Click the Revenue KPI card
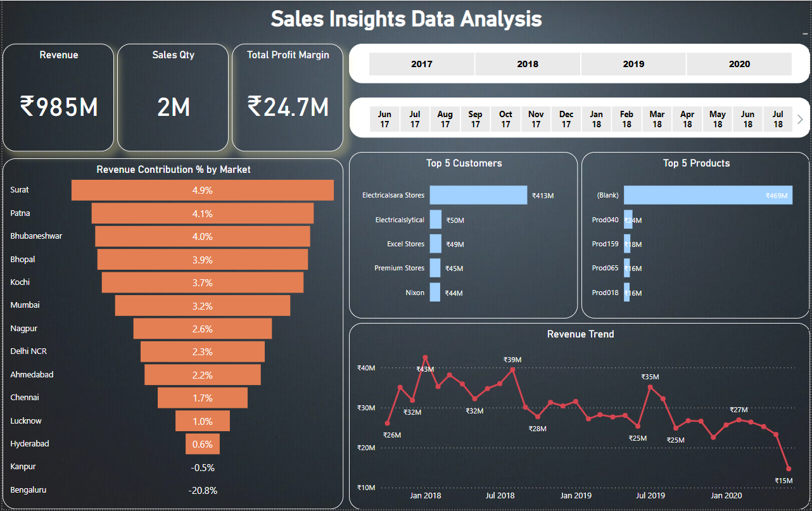The width and height of the screenshot is (812, 511). [x=58, y=96]
